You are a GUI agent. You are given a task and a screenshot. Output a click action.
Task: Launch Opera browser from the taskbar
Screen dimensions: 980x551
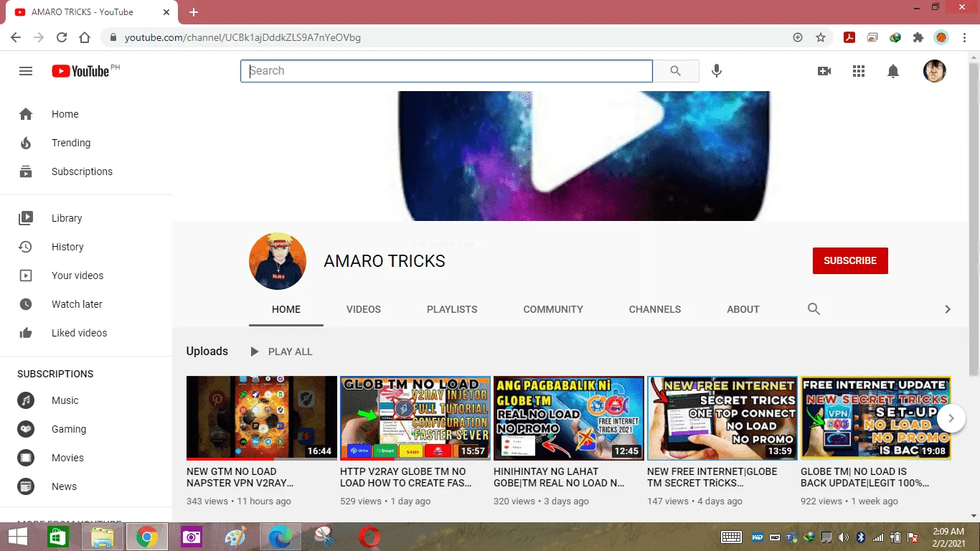[x=369, y=537]
